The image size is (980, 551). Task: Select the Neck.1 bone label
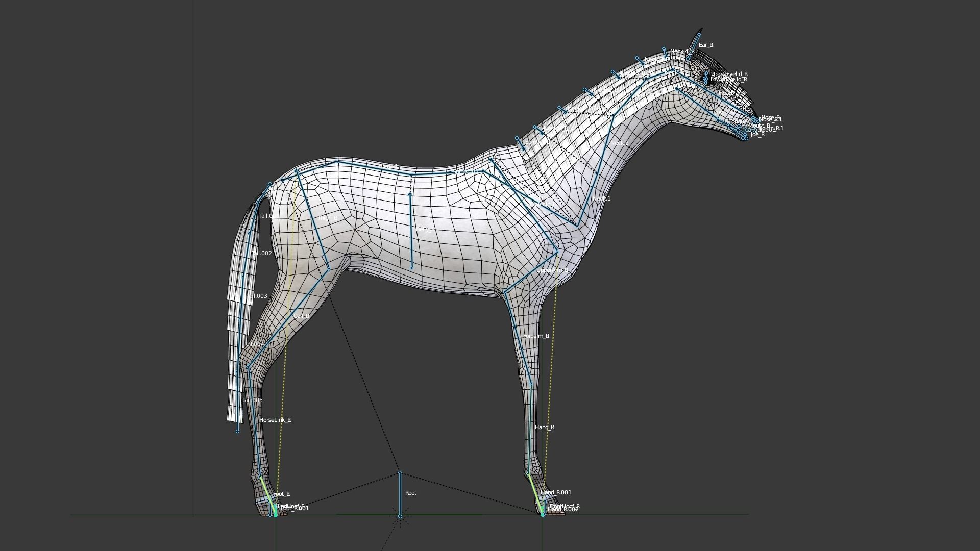pos(601,198)
